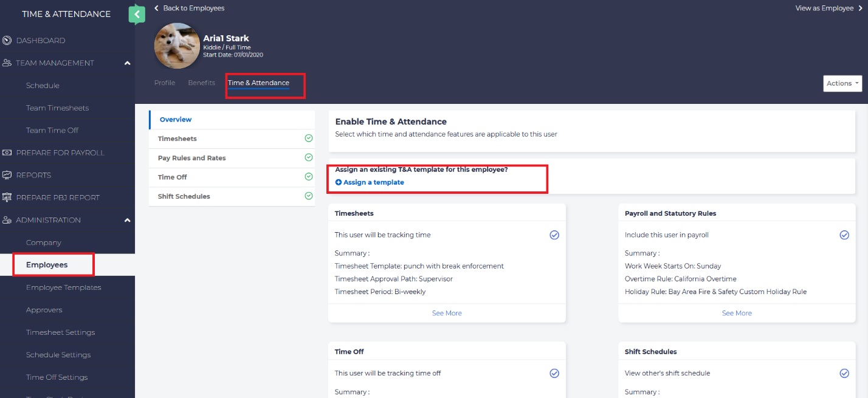Click the Reports chart icon
This screenshot has width=868, height=398.
(7, 175)
